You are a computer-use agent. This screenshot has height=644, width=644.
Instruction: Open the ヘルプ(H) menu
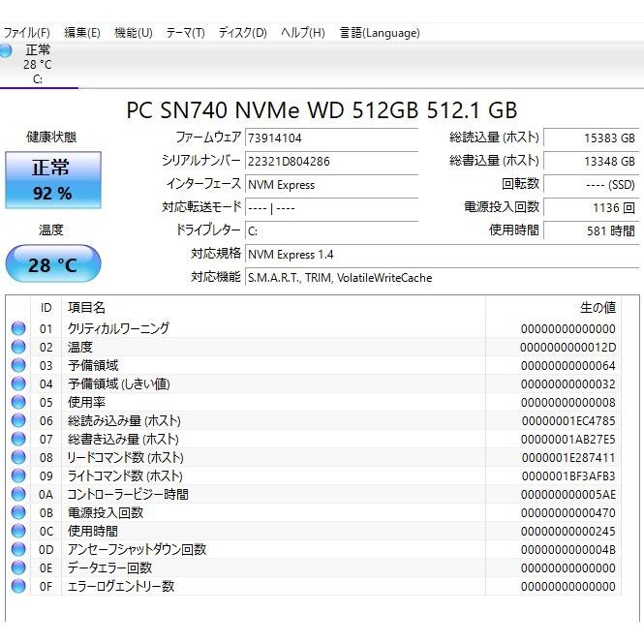303,33
